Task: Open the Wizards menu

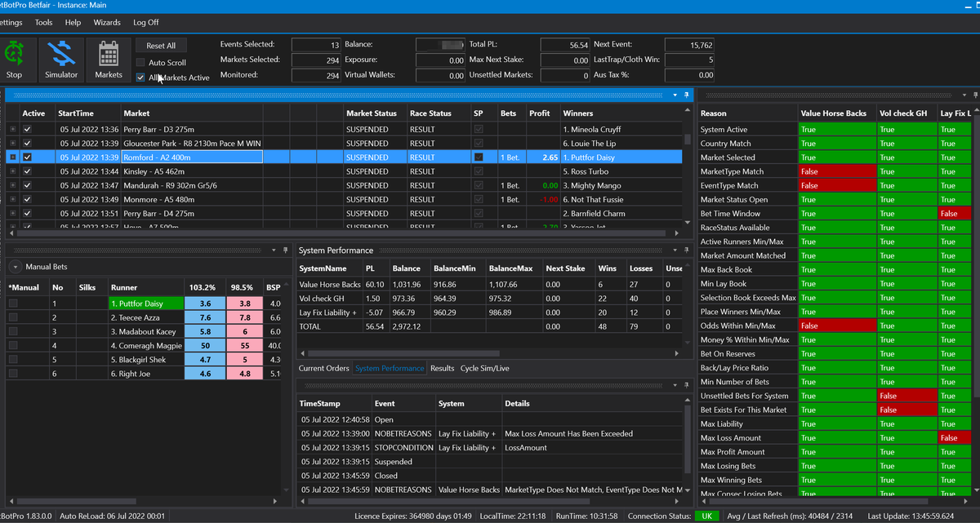Action: click(x=106, y=23)
